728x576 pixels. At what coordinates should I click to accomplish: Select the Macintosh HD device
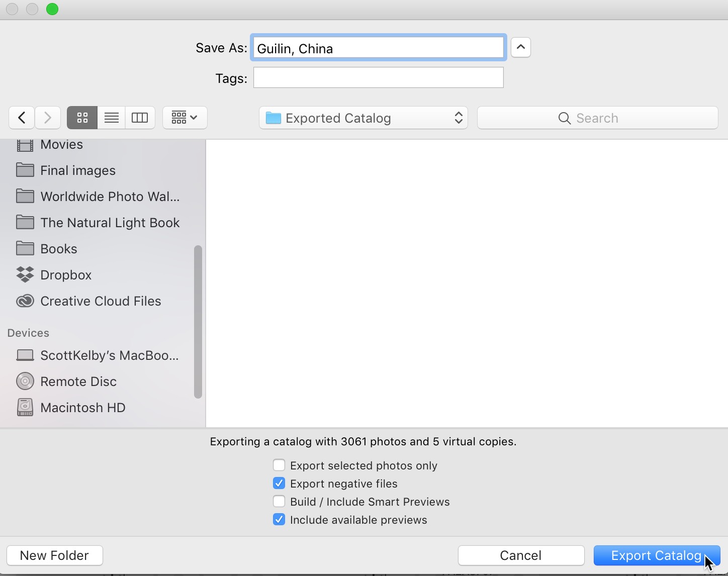click(82, 407)
